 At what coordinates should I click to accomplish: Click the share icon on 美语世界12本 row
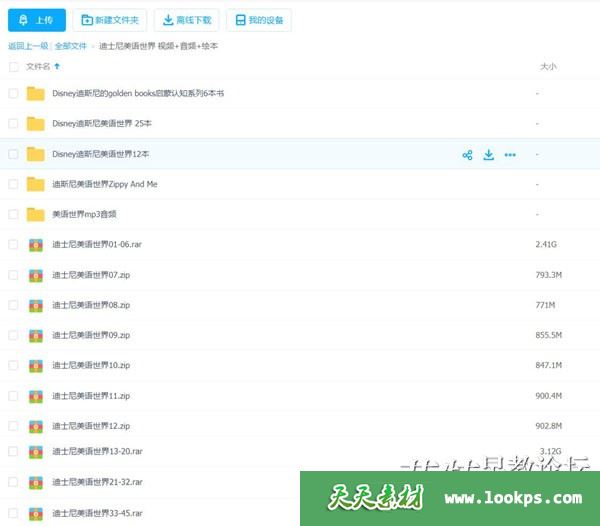tap(467, 155)
